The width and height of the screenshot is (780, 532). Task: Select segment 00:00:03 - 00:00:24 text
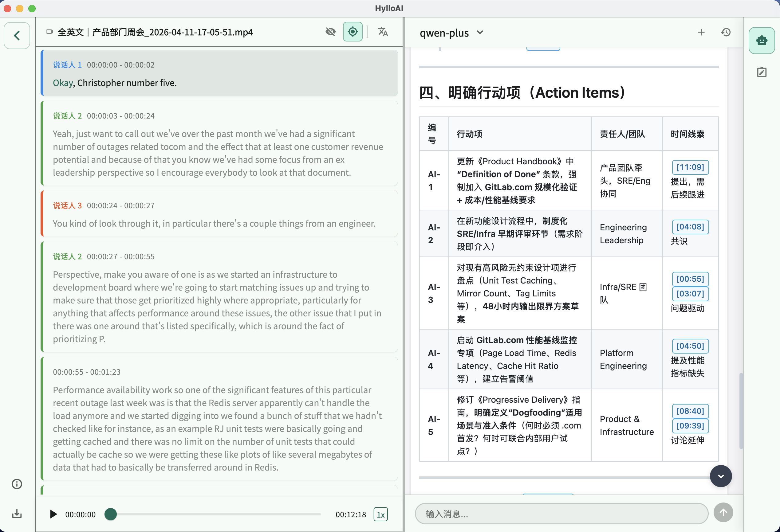pyautogui.click(x=218, y=153)
